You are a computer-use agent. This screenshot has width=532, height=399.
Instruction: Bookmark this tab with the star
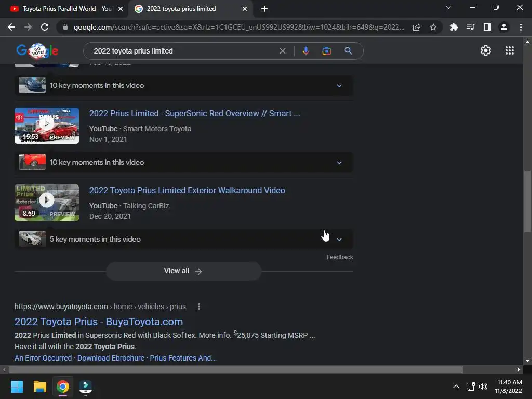click(433, 27)
